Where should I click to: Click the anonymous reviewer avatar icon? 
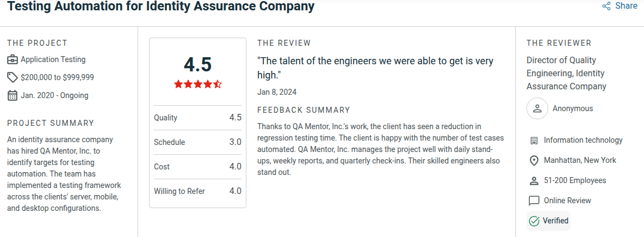click(x=537, y=108)
